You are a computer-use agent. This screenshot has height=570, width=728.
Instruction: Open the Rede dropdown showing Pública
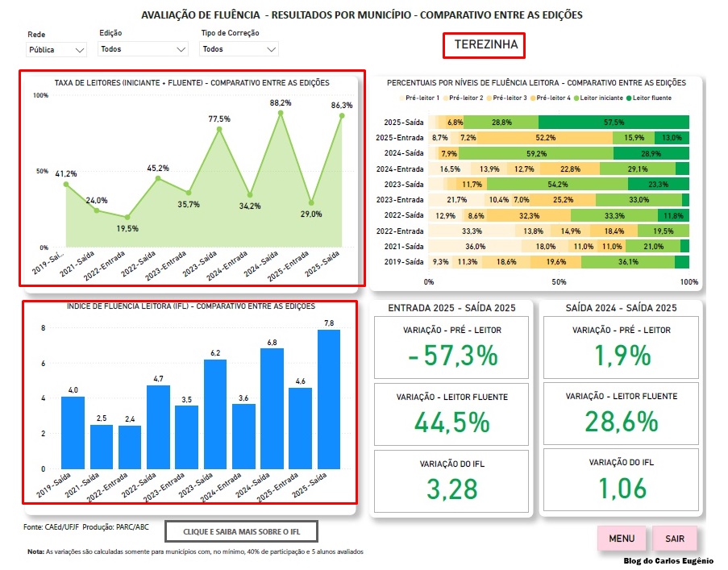tap(56, 50)
